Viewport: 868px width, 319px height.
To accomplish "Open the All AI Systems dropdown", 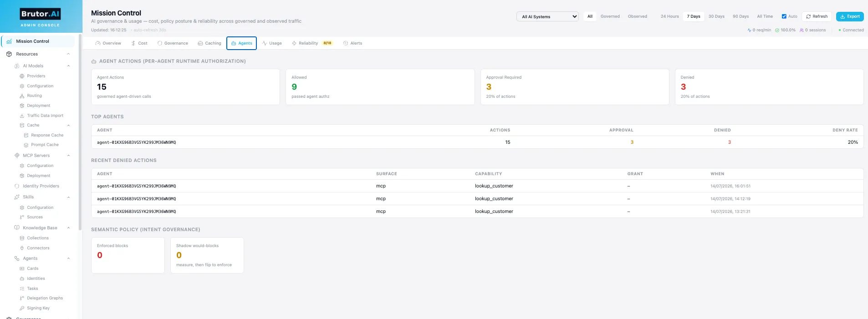I will click(x=547, y=16).
